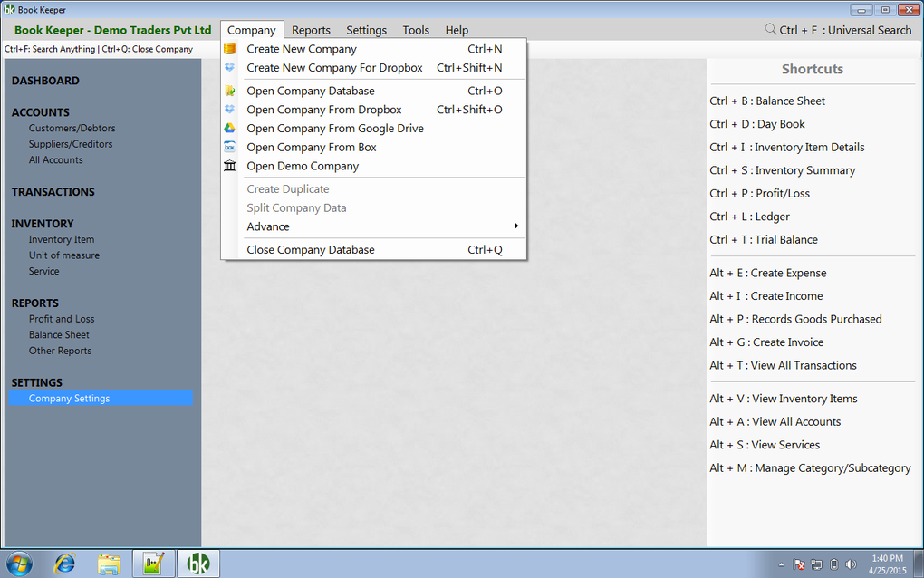924x578 pixels.
Task: Click the power battery tray icon
Action: click(833, 564)
